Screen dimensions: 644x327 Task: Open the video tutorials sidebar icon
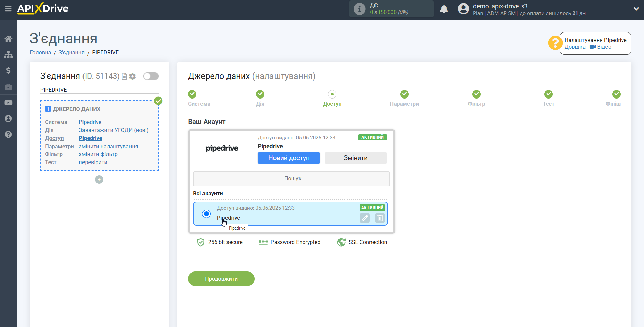(x=8, y=103)
